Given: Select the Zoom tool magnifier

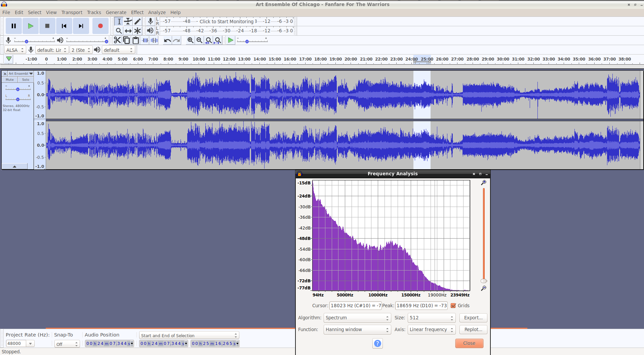Looking at the screenshot, I should click(x=119, y=31).
